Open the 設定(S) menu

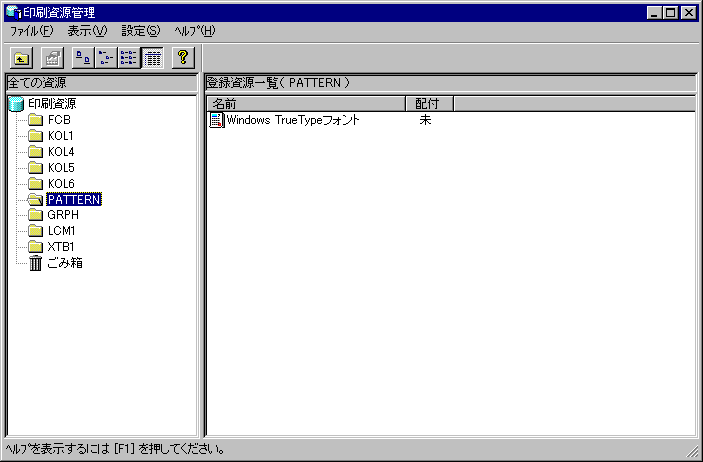(141, 31)
